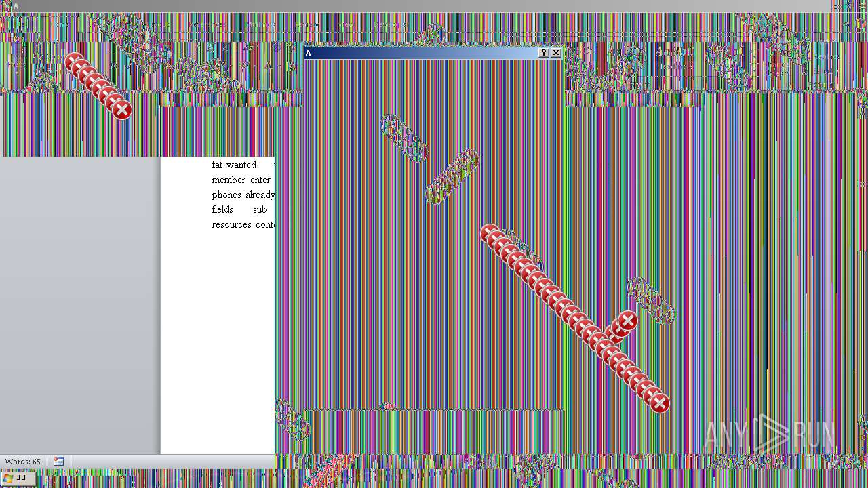868x488 pixels.
Task: Close the dialog titled A
Action: click(556, 53)
